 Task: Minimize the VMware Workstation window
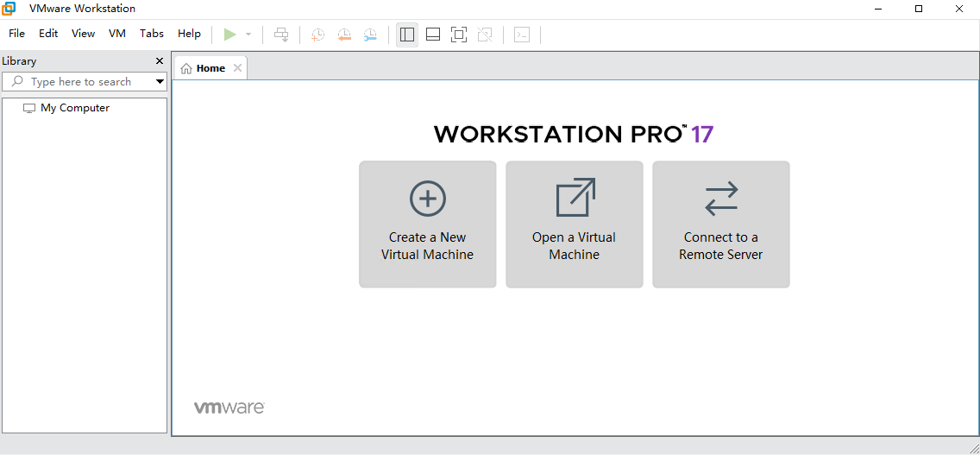click(x=878, y=9)
